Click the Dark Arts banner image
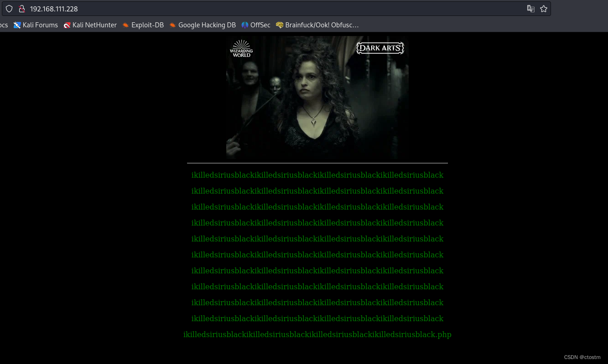 pyautogui.click(x=317, y=97)
